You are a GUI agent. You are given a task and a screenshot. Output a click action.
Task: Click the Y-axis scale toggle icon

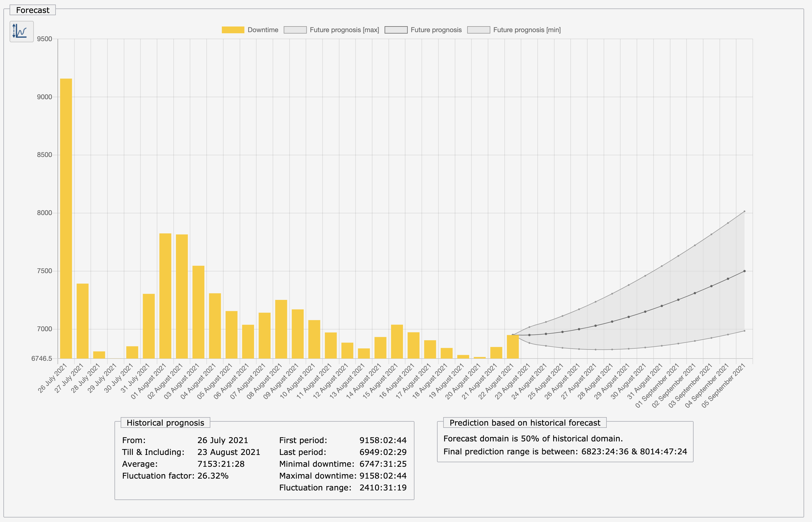click(21, 32)
